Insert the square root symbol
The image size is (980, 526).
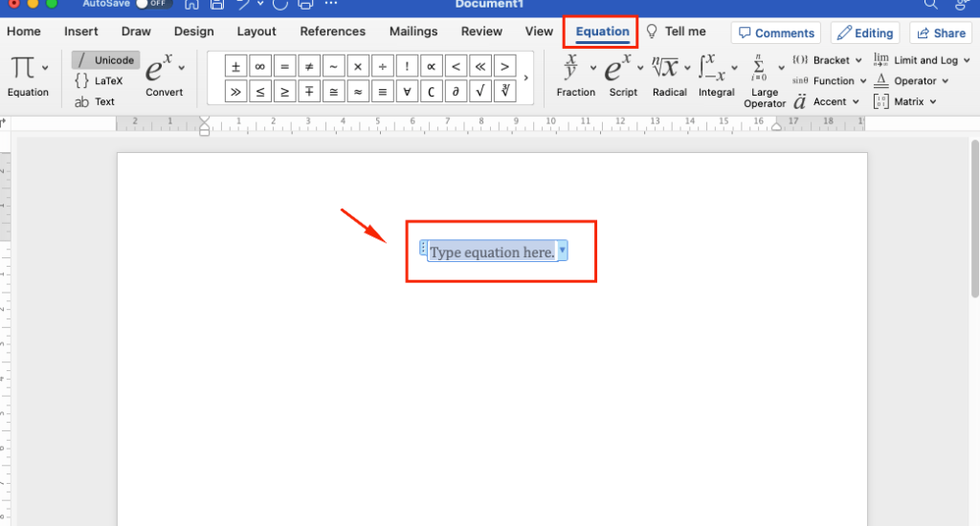(x=480, y=92)
